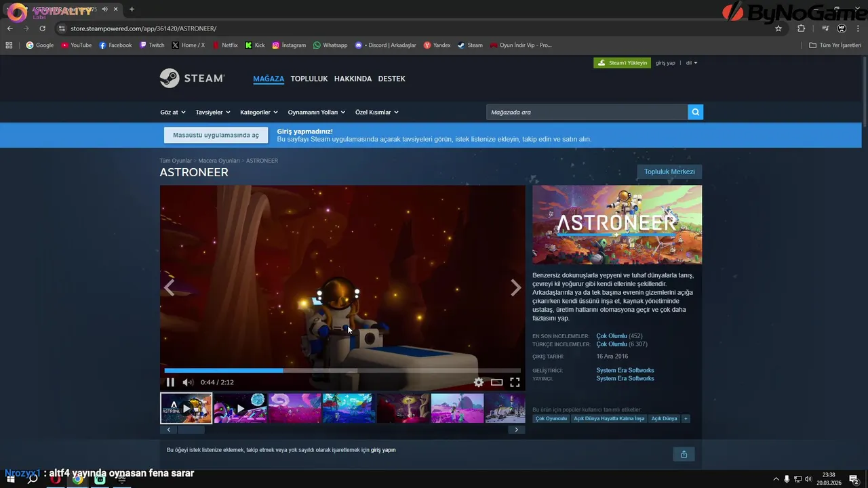Open the Netflix bookmark
This screenshot has width=868, height=488.
(x=225, y=45)
